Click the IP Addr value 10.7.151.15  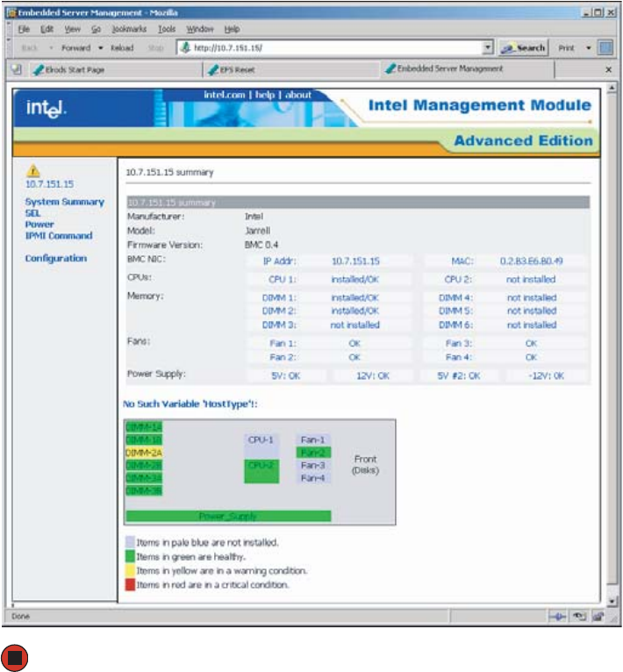[355, 261]
